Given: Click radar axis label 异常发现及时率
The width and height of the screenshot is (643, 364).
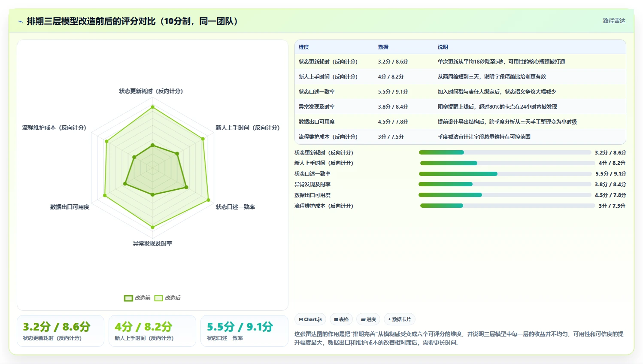Looking at the screenshot, I should click(152, 243).
